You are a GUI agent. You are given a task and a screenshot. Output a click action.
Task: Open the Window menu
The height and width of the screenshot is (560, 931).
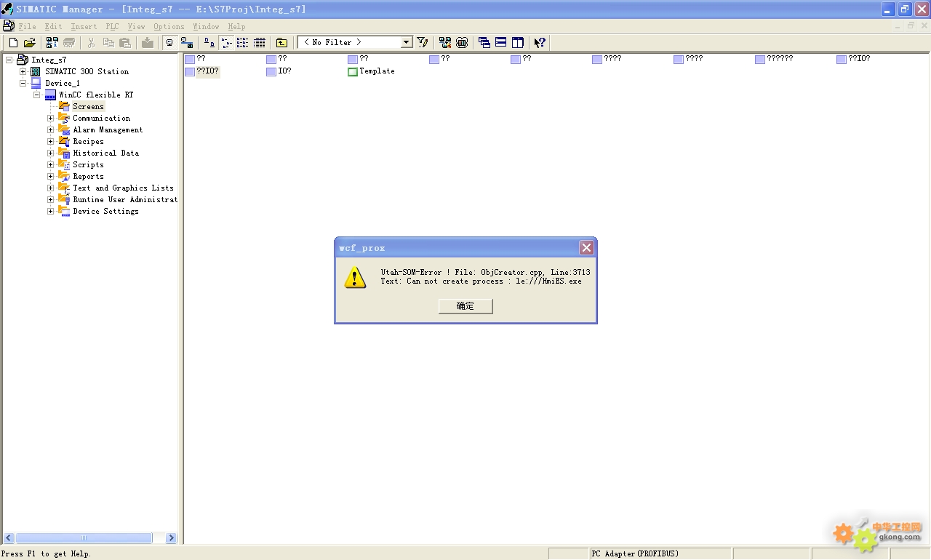click(206, 26)
